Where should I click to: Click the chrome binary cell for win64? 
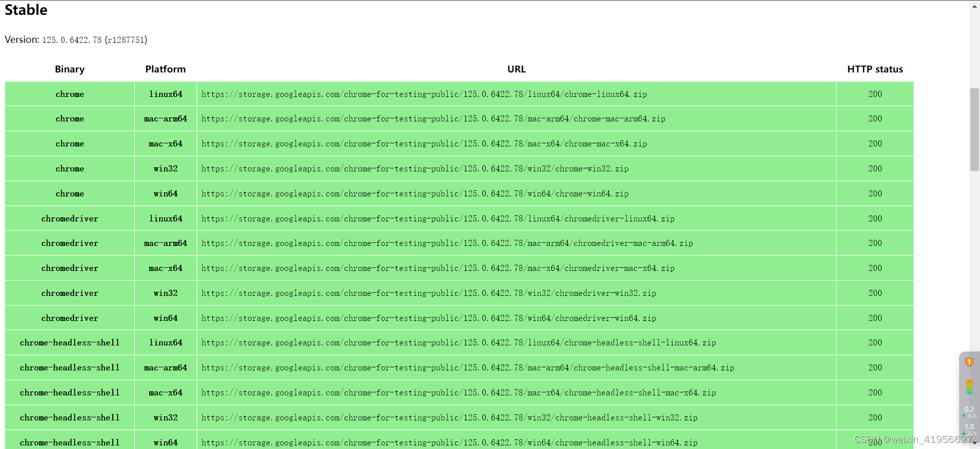point(70,194)
